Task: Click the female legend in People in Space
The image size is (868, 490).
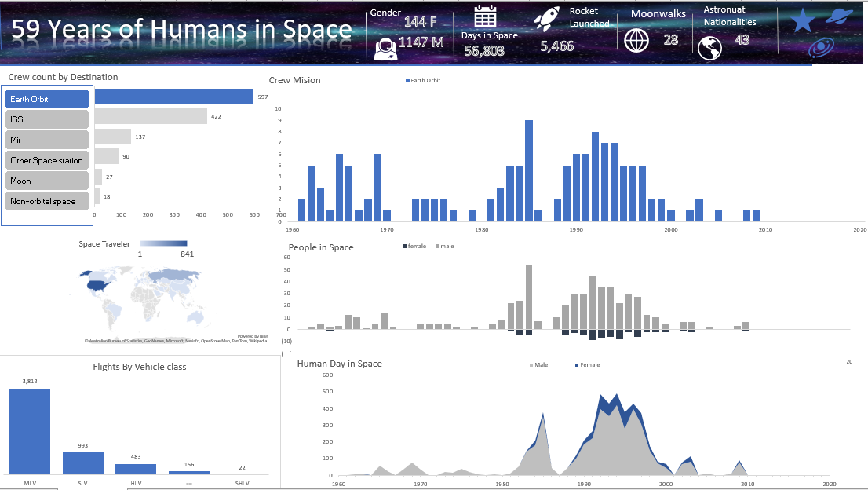Action: (x=416, y=246)
